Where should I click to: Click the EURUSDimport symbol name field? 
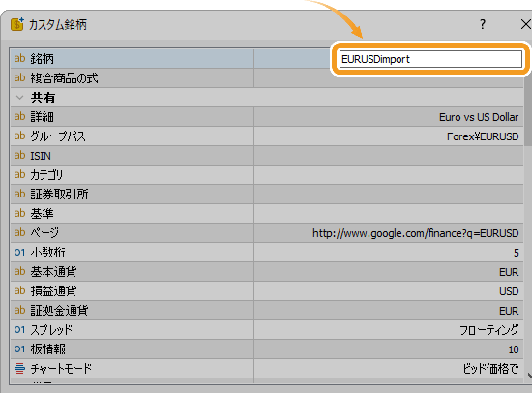point(430,59)
